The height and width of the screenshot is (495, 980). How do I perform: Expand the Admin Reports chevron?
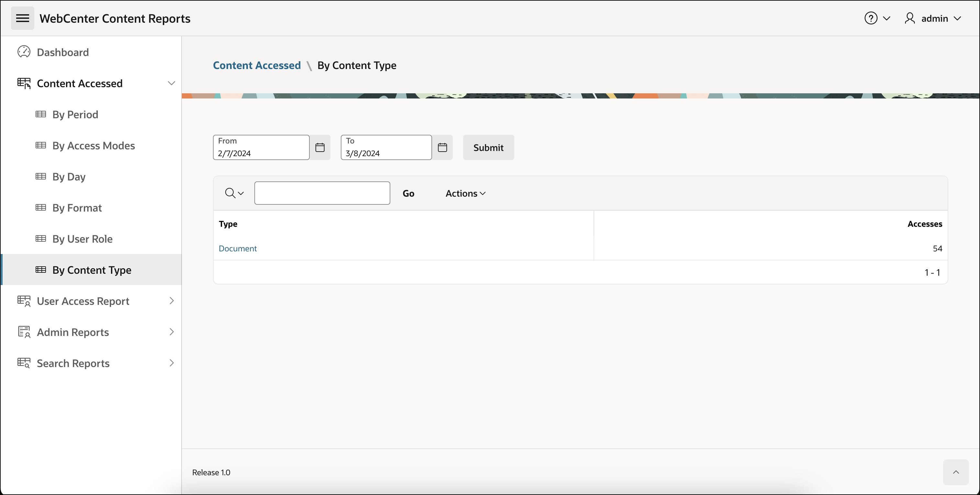pyautogui.click(x=172, y=332)
